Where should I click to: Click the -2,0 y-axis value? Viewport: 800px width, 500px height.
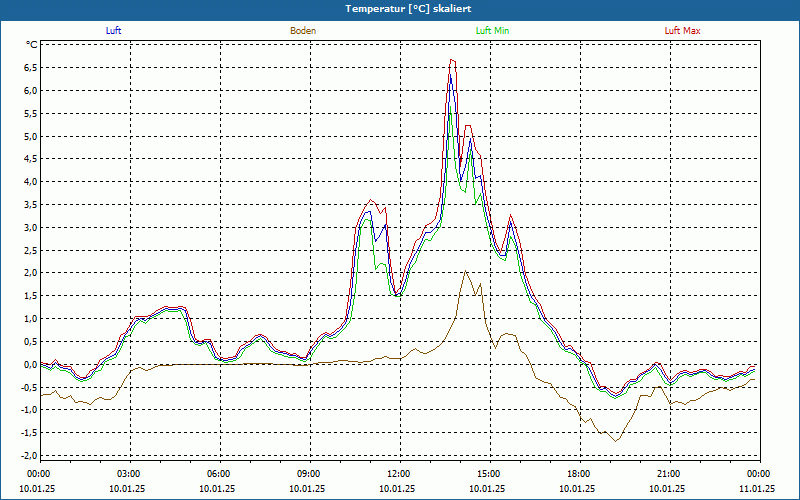29,455
